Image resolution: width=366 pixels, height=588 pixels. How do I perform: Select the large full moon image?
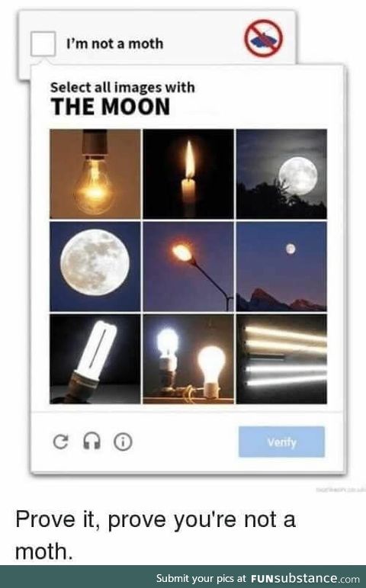[95, 267]
